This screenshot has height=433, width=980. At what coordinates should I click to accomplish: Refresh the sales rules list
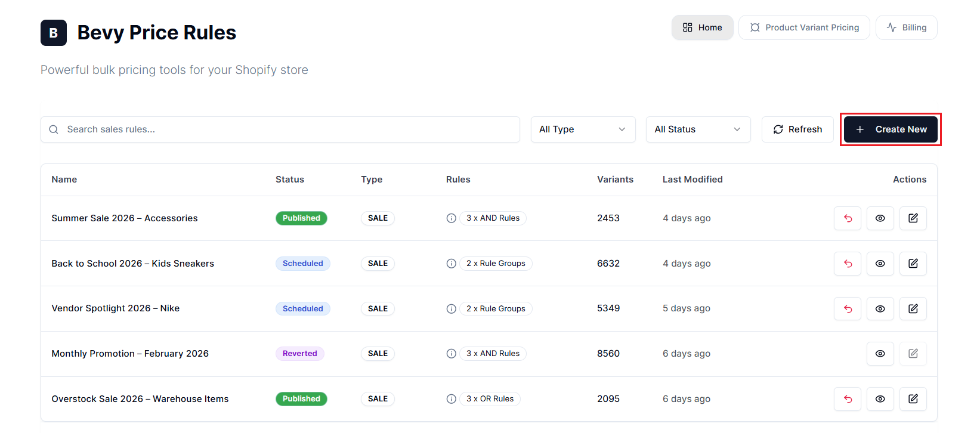point(797,129)
